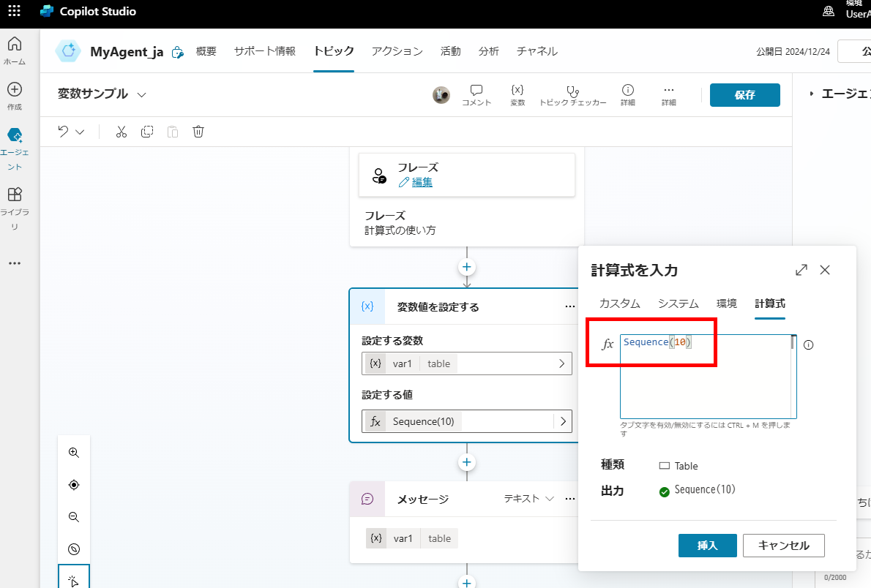Open the テキスト message type dropdown
Screen dimensions: 871x588
[x=530, y=499]
